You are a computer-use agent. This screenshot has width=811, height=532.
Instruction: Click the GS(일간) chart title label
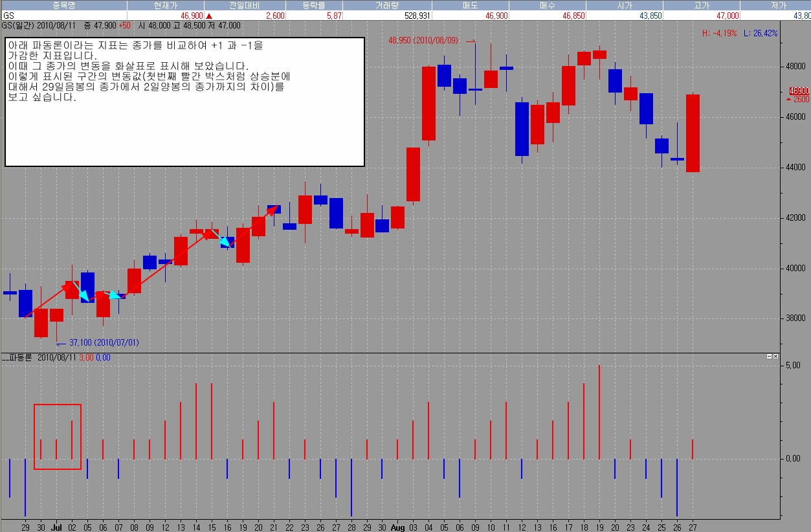click(17, 26)
